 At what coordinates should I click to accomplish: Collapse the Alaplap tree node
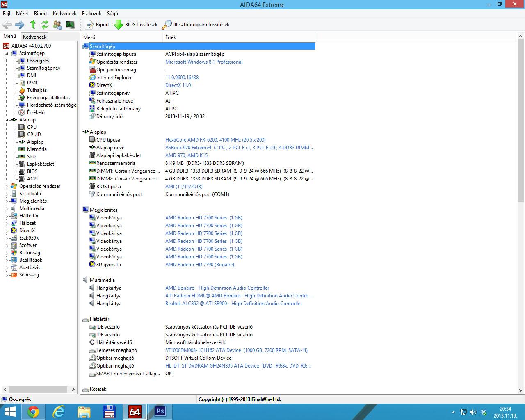[x=7, y=120]
